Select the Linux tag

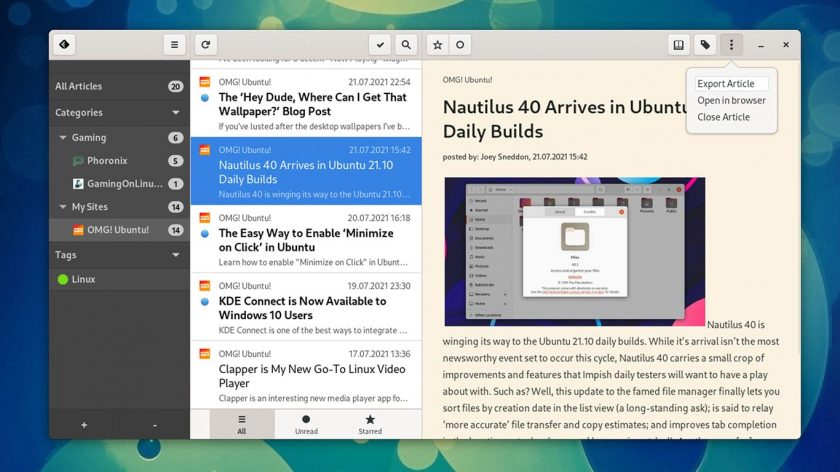tap(119, 279)
